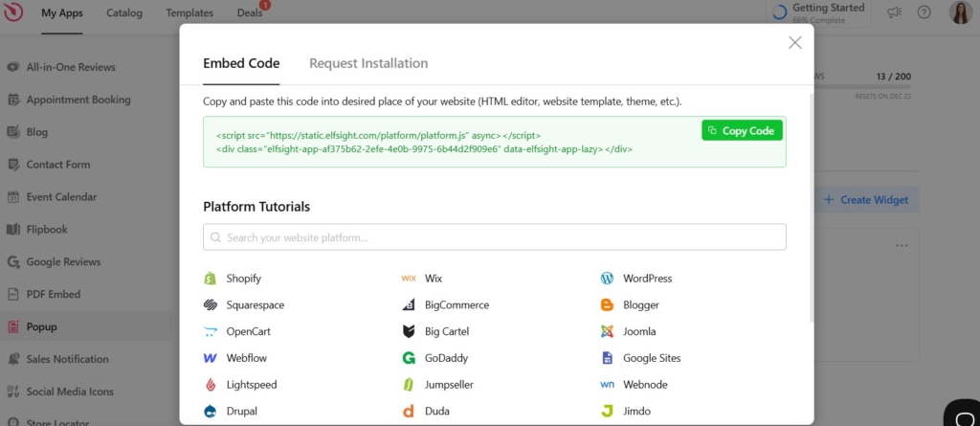Open the chat support widget
Viewport: 980px width, 426px height.
pos(963,415)
